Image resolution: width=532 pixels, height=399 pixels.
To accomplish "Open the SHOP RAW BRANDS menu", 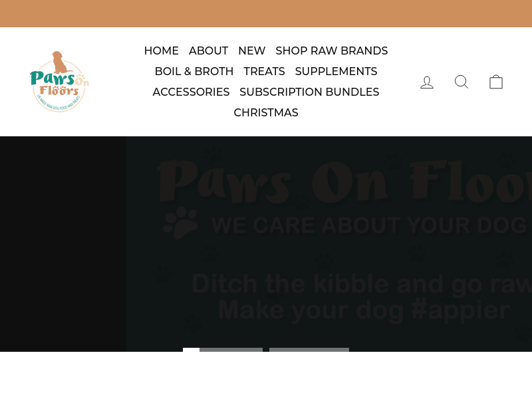I will pos(331,51).
